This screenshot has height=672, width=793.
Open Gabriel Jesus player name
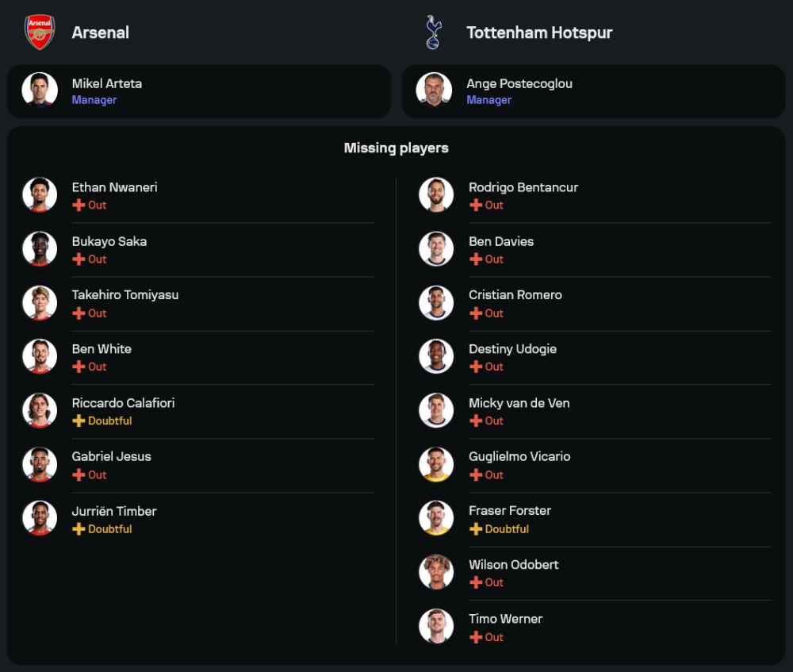point(111,456)
